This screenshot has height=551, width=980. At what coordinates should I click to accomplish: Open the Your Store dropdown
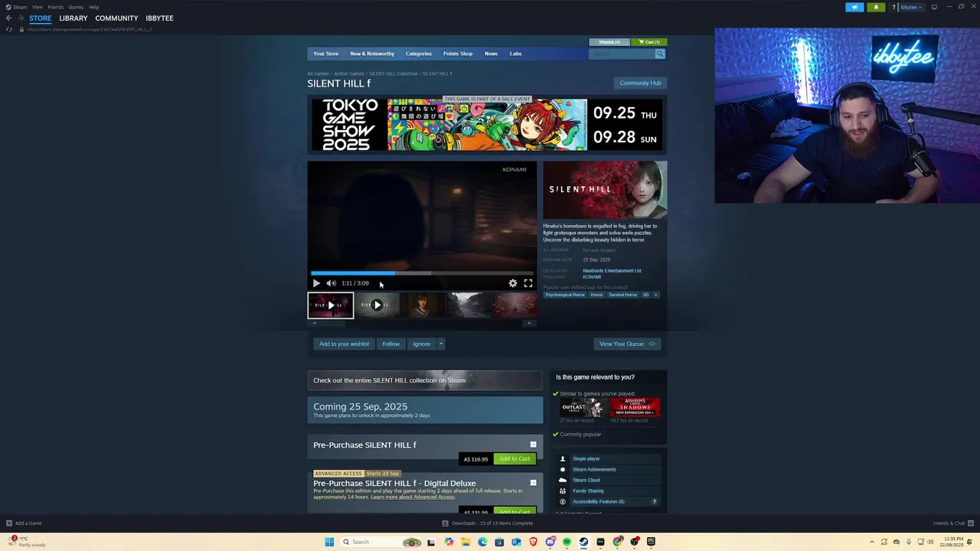click(x=325, y=54)
